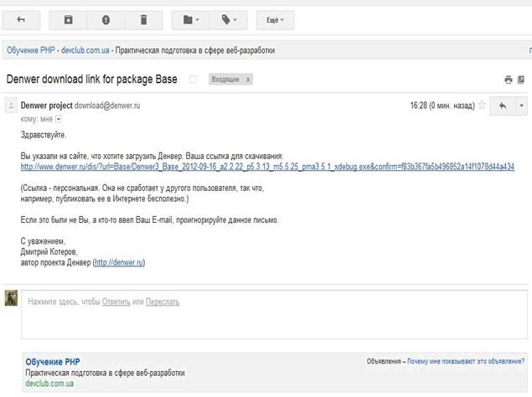Expand the Ещё more actions menu

(275, 20)
